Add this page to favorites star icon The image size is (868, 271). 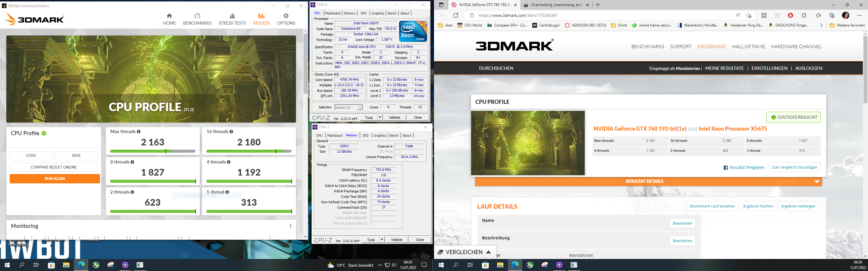tap(749, 15)
